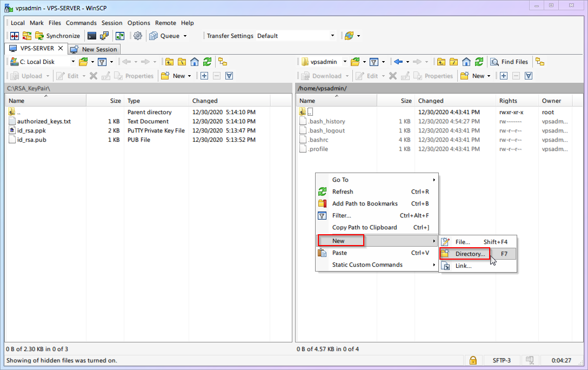Image resolution: width=588 pixels, height=370 pixels.
Task: Open Find Files in remote panel
Action: click(x=509, y=62)
